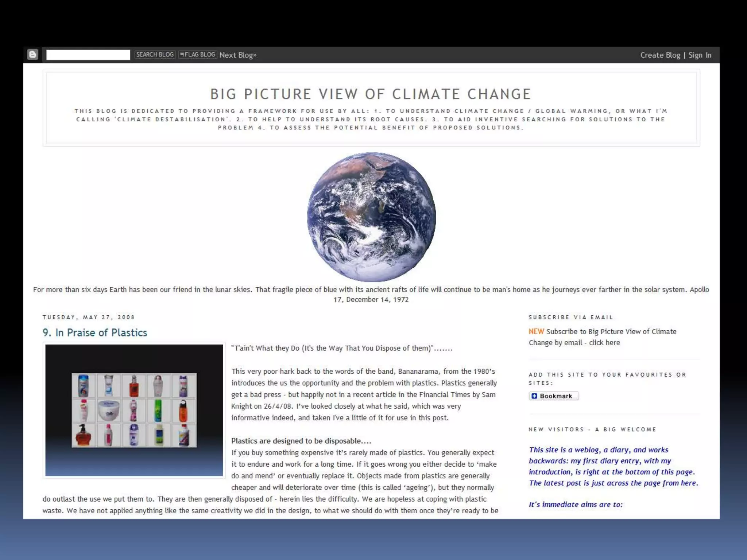This screenshot has height=560, width=747.
Task: Open the Create Blog link
Action: click(660, 55)
